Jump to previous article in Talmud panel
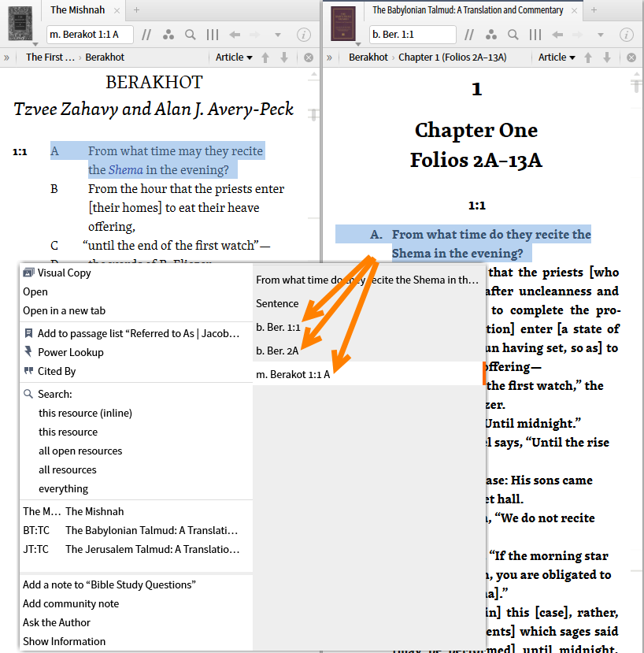 point(588,58)
